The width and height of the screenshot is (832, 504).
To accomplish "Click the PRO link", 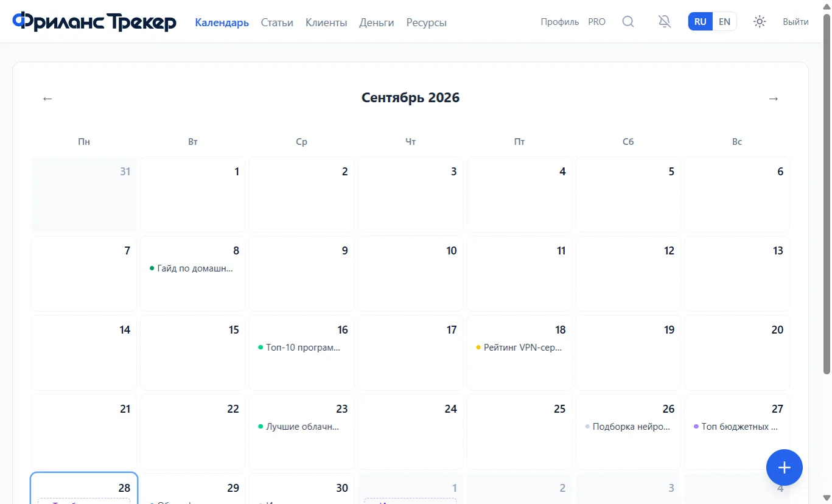I will click(596, 22).
